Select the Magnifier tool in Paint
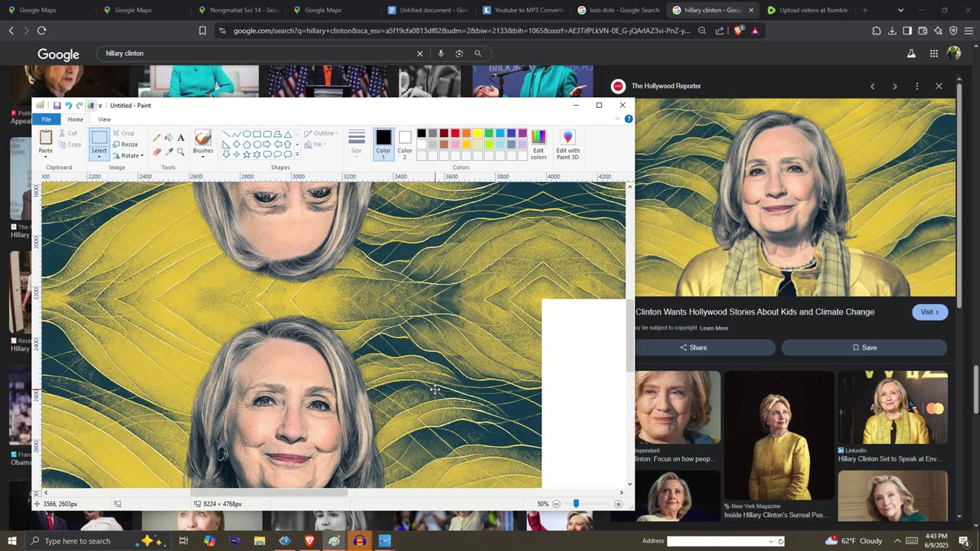This screenshot has height=551, width=980. 181,152
